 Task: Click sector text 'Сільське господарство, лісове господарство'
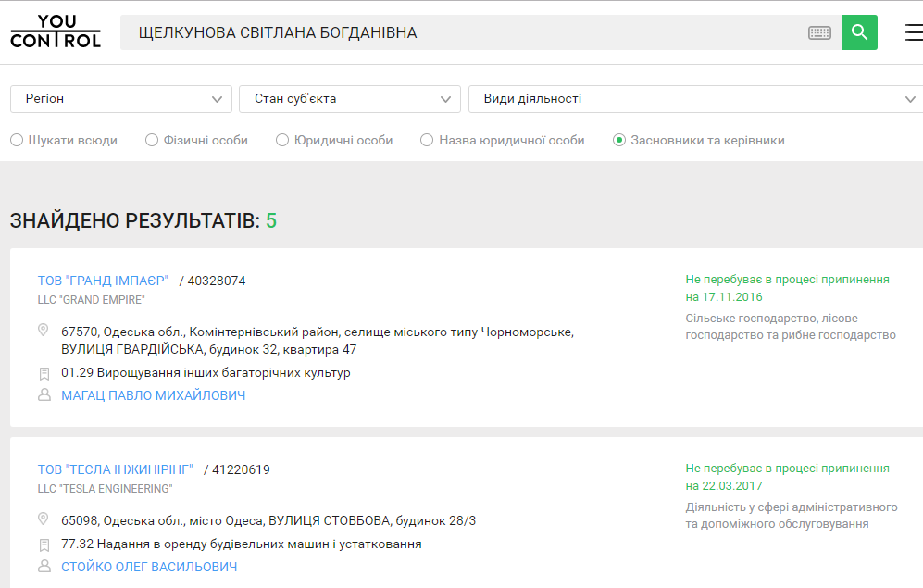point(791,327)
